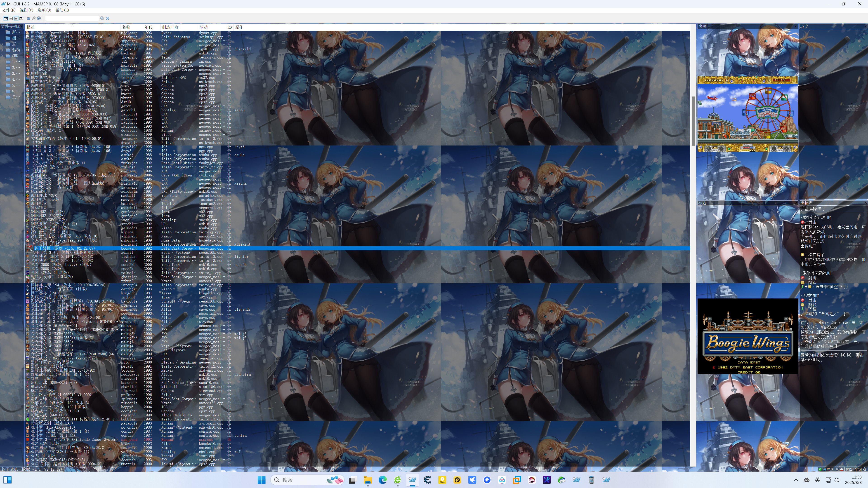Toggle the folder list panel toolbar icon
This screenshot has width=868, height=488.
(6, 18)
